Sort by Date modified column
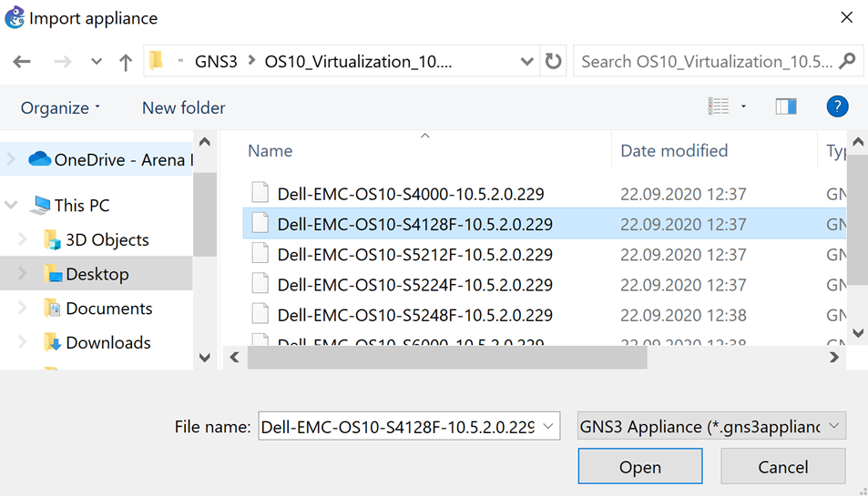The height and width of the screenshot is (496, 868). [x=674, y=151]
